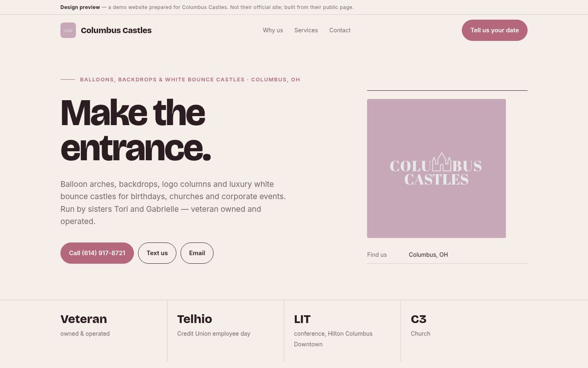
Task: Click 'Credit Union employee day' text
Action: (x=214, y=334)
